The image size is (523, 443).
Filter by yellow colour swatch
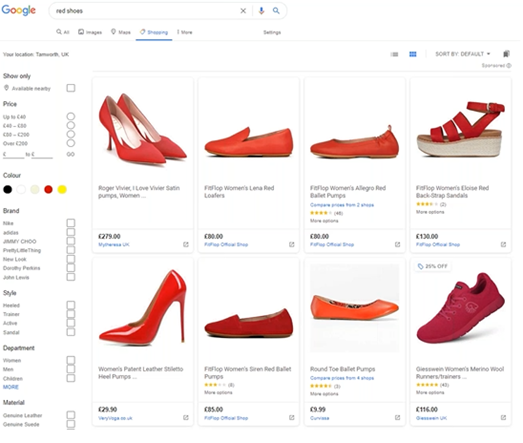62,189
